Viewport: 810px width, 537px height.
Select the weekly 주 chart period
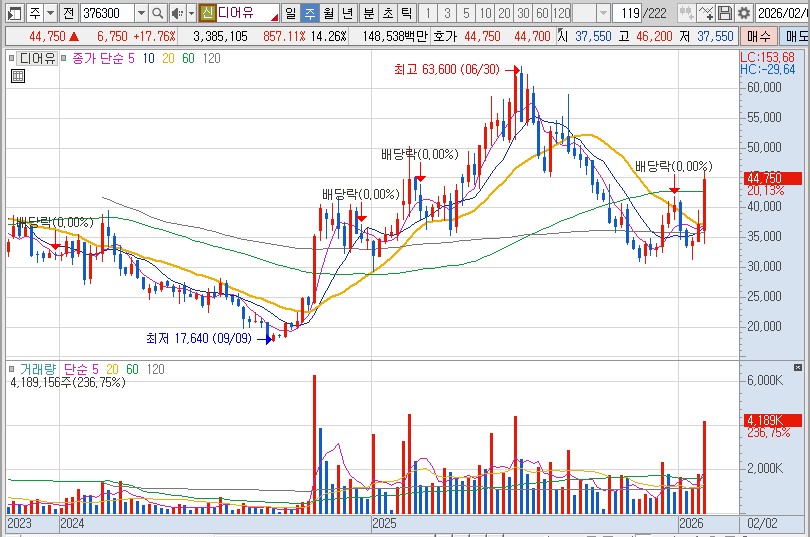pos(309,13)
